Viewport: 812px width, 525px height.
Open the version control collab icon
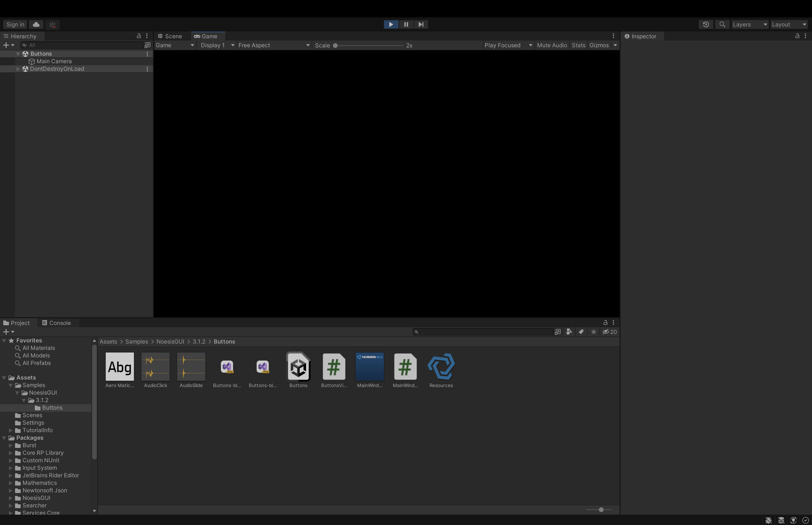pos(52,24)
